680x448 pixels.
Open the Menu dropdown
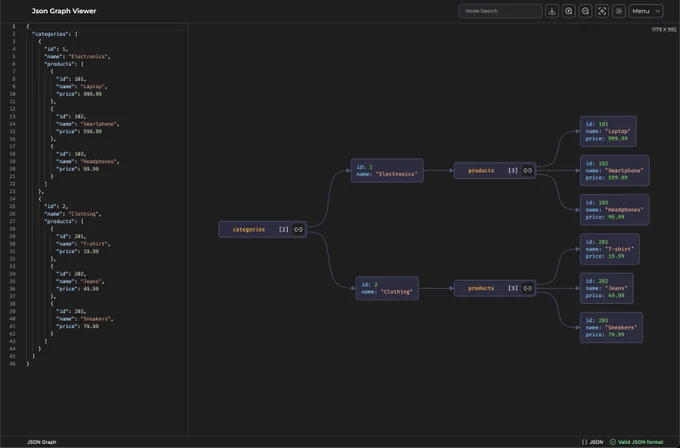[646, 11]
